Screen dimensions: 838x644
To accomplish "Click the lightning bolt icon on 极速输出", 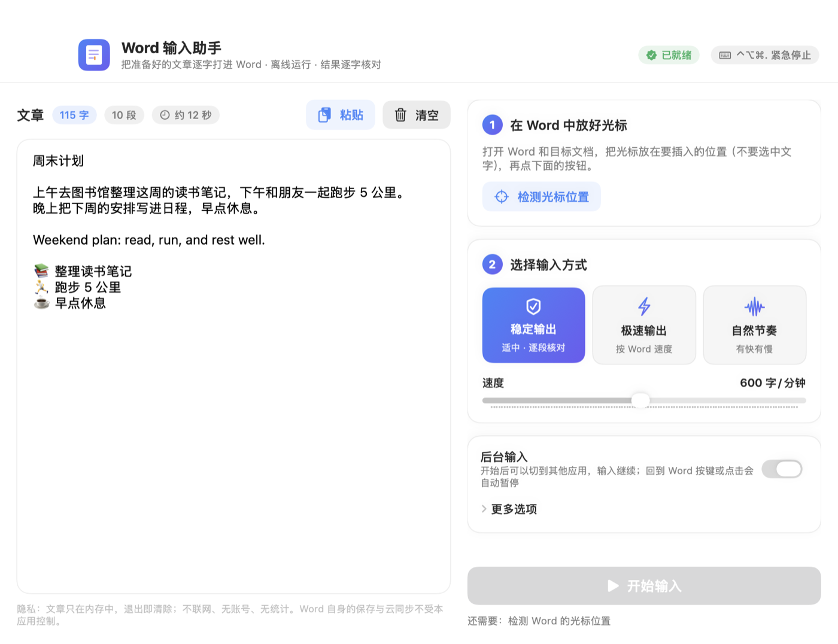I will pos(644,306).
